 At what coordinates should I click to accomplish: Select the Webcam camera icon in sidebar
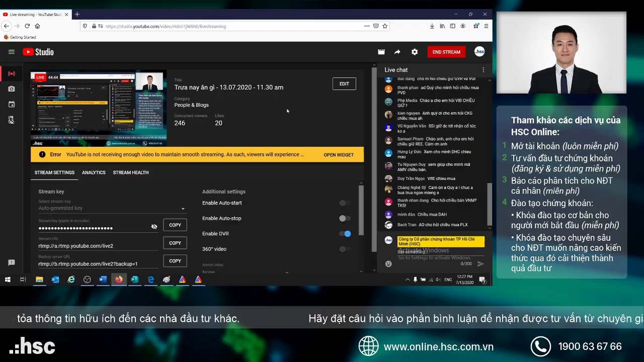(x=12, y=89)
